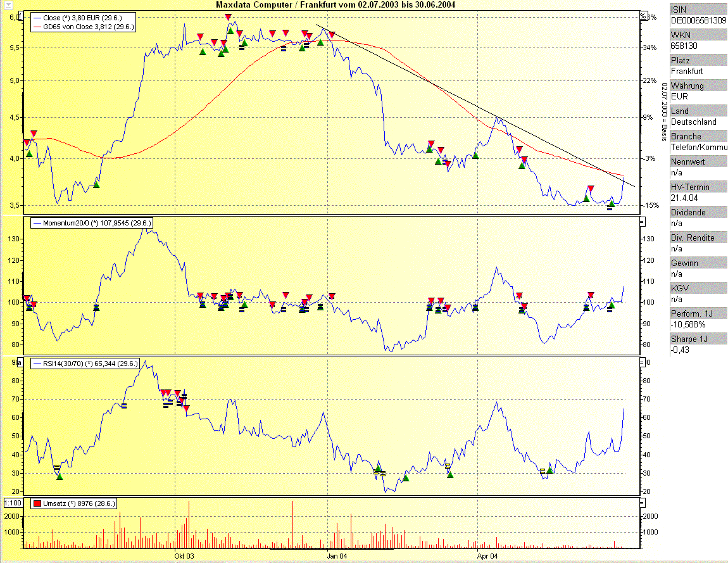Select the 'RSI14(30/70)' legend entry
This screenshot has width=728, height=563.
[x=85, y=364]
